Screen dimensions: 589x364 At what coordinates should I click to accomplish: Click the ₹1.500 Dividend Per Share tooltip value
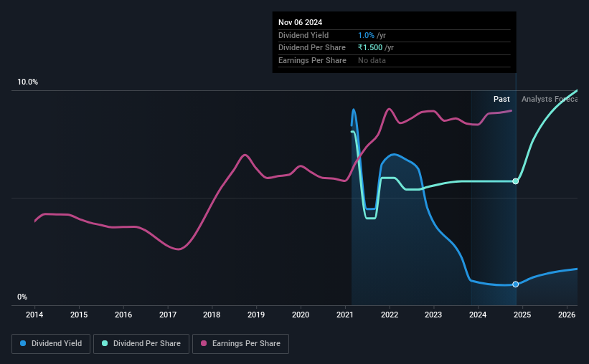pyautogui.click(x=370, y=48)
